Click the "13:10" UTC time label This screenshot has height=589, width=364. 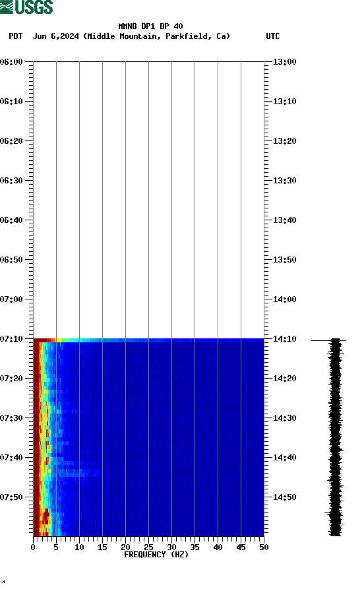(285, 102)
